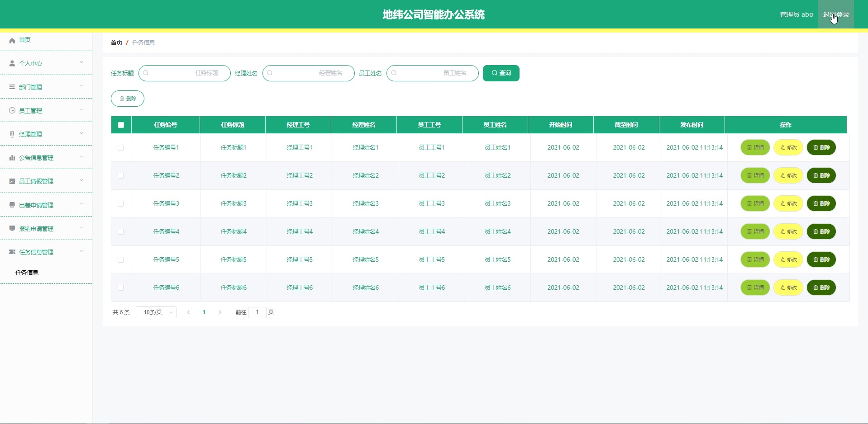868x424 pixels.
Task: Click 管理员 abo user label
Action: click(x=796, y=14)
